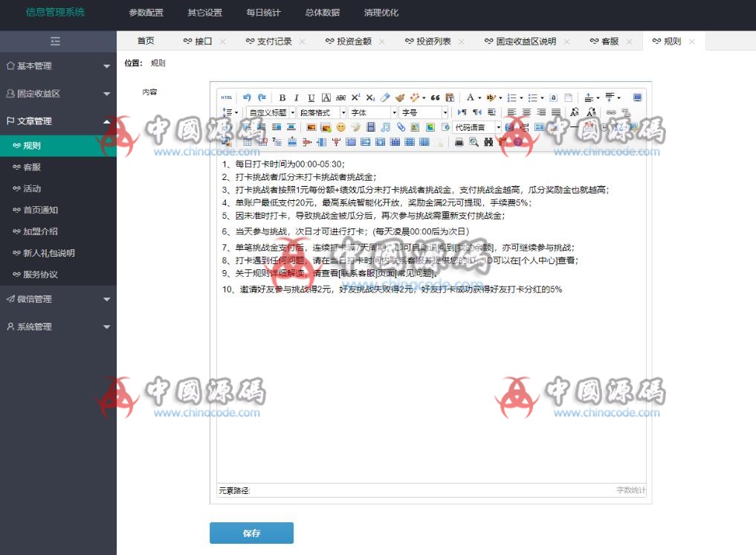Insert an image into the content
The height and width of the screenshot is (555, 756).
tap(312, 126)
